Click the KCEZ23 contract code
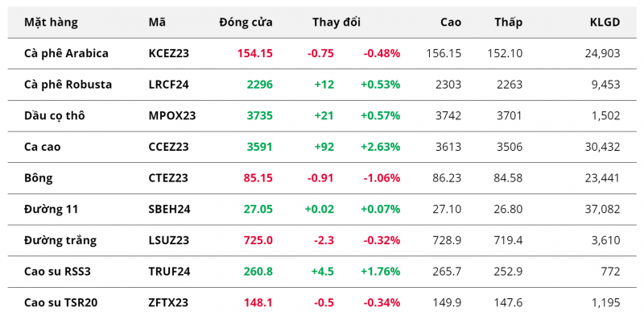The height and width of the screenshot is (312, 644). (169, 53)
